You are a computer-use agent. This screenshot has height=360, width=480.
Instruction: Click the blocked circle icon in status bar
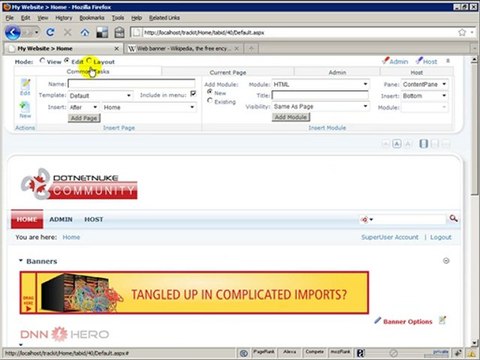394,353
